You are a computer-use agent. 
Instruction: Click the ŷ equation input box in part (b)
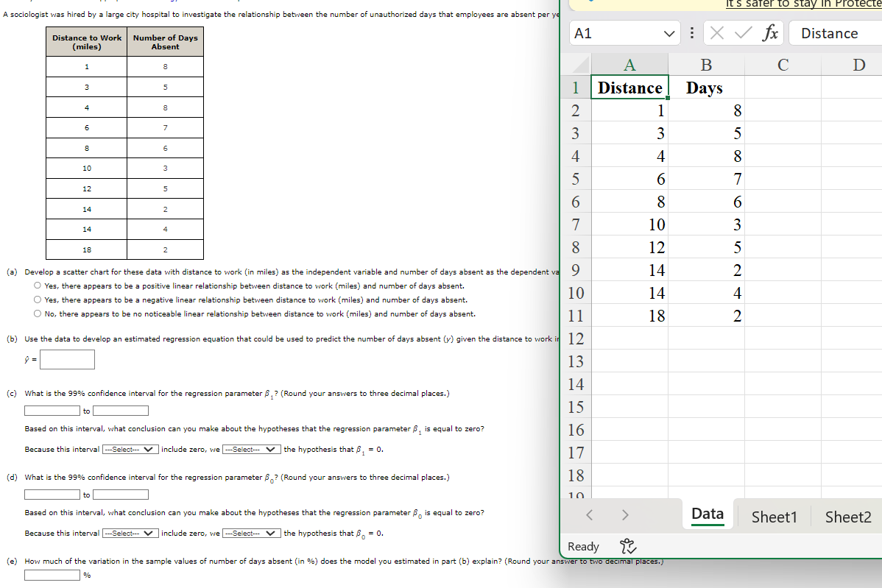pos(67,359)
